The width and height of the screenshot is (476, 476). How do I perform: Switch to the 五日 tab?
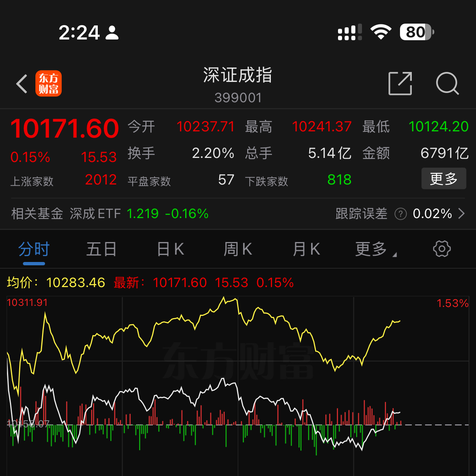coord(101,249)
